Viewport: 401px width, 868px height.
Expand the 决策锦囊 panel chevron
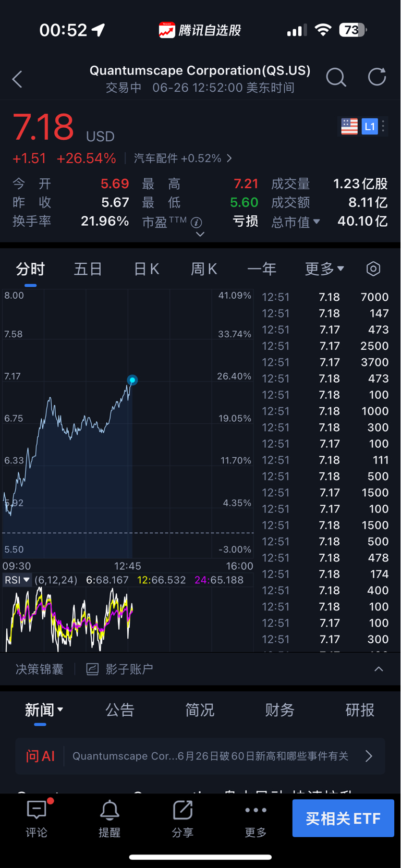click(379, 669)
